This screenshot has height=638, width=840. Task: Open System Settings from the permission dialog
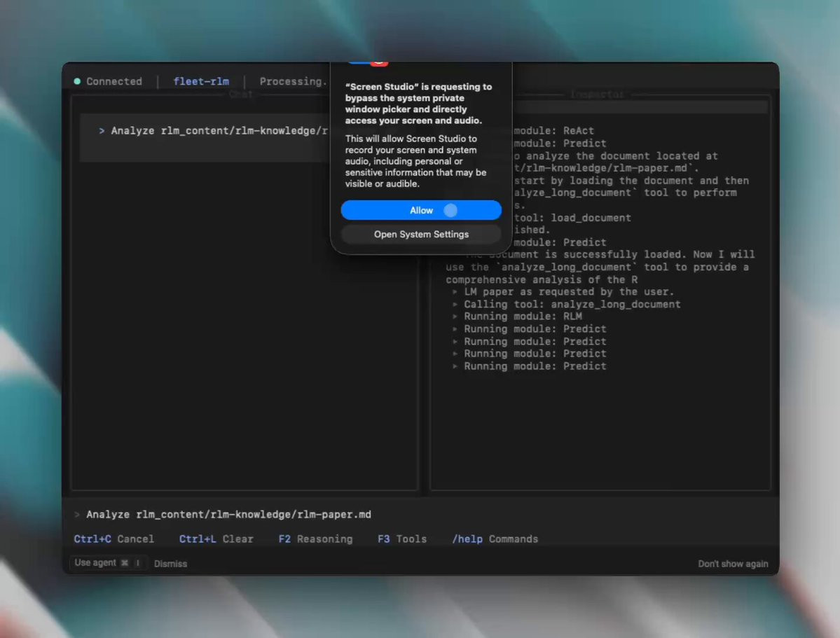421,234
